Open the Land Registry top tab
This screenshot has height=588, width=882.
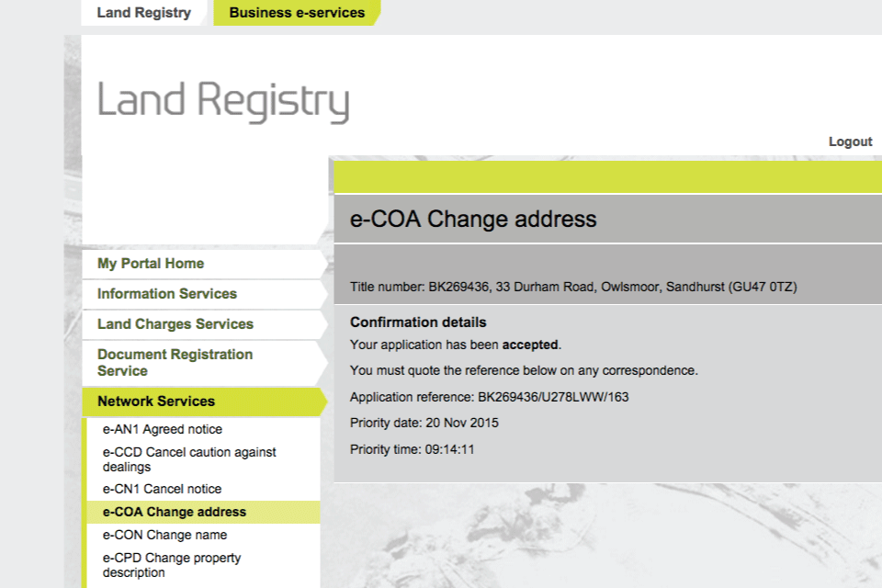tap(144, 13)
